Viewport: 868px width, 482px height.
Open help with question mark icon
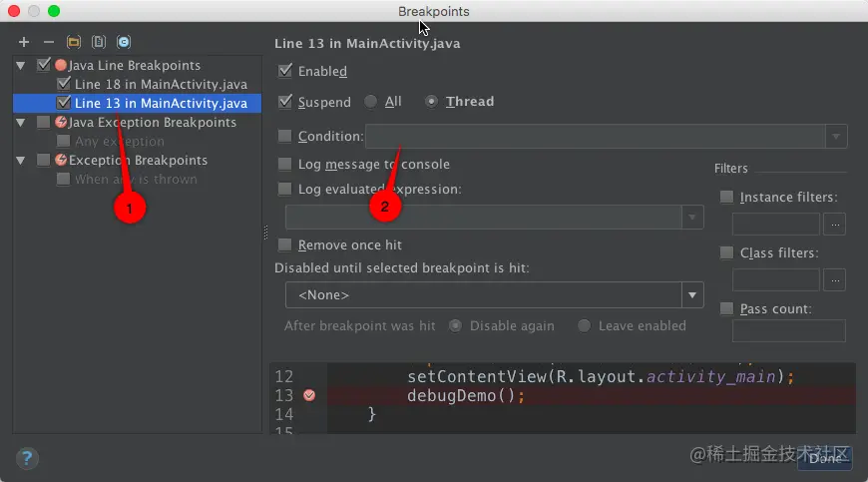[x=27, y=458]
